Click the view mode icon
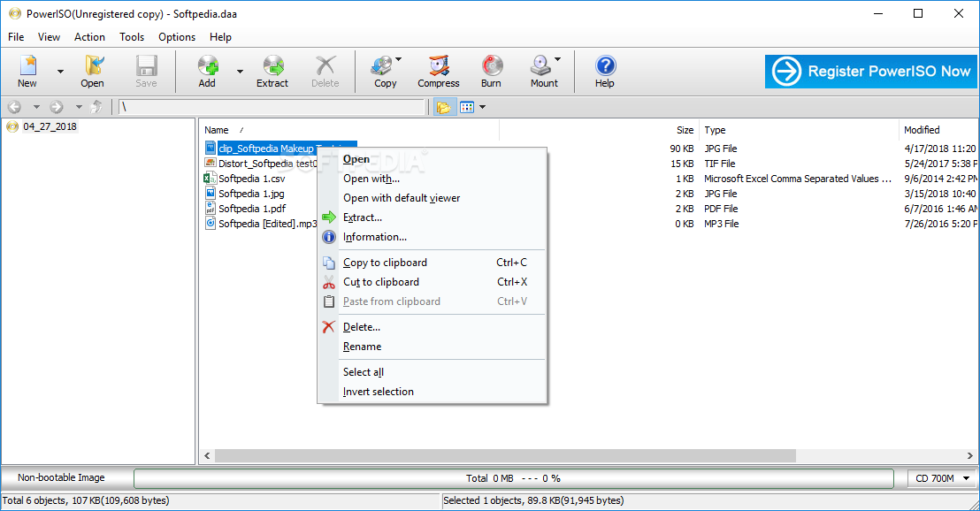This screenshot has height=511, width=980. click(467, 108)
